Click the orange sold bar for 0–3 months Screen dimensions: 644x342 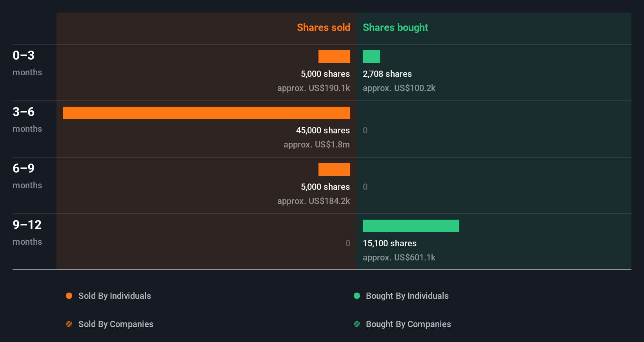[x=334, y=56]
